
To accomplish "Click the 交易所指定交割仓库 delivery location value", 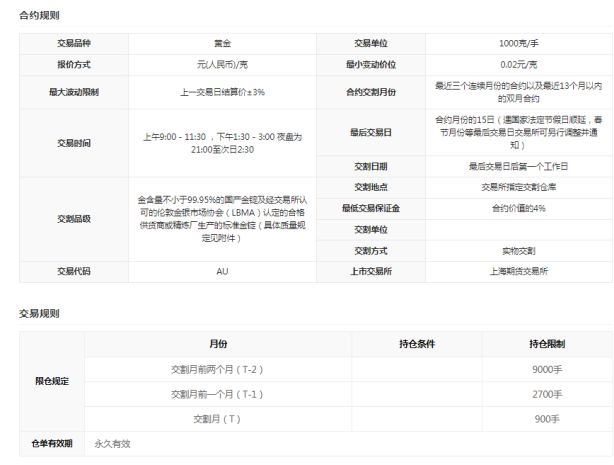I will click(x=520, y=186).
